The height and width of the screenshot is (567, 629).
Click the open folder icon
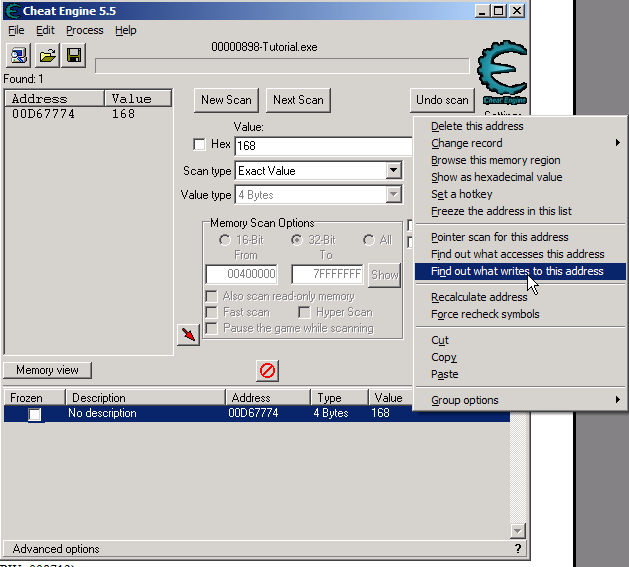[47, 55]
